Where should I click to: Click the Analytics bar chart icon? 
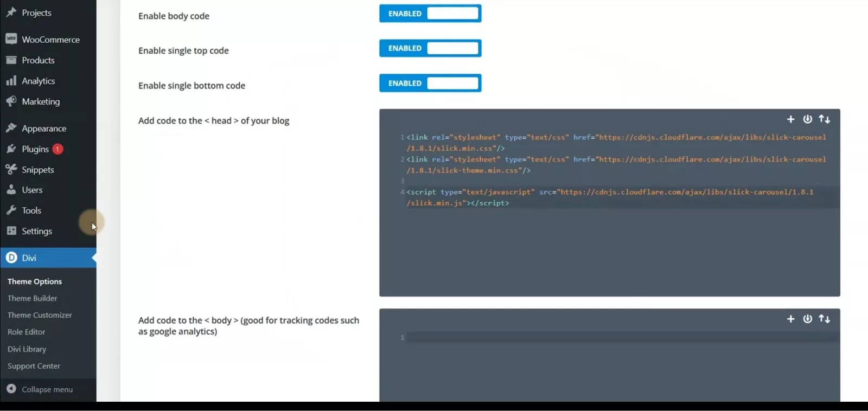11,81
